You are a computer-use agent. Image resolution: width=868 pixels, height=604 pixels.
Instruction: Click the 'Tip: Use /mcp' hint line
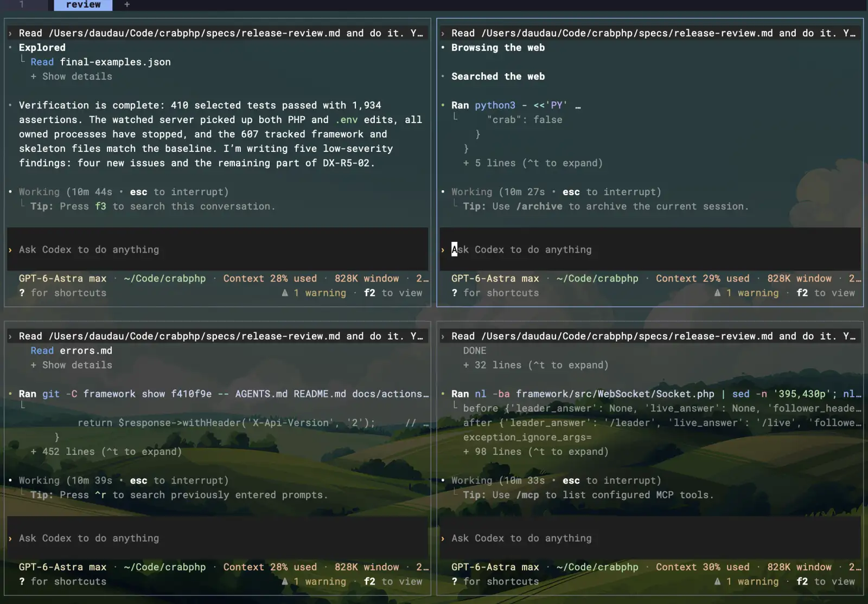(589, 495)
